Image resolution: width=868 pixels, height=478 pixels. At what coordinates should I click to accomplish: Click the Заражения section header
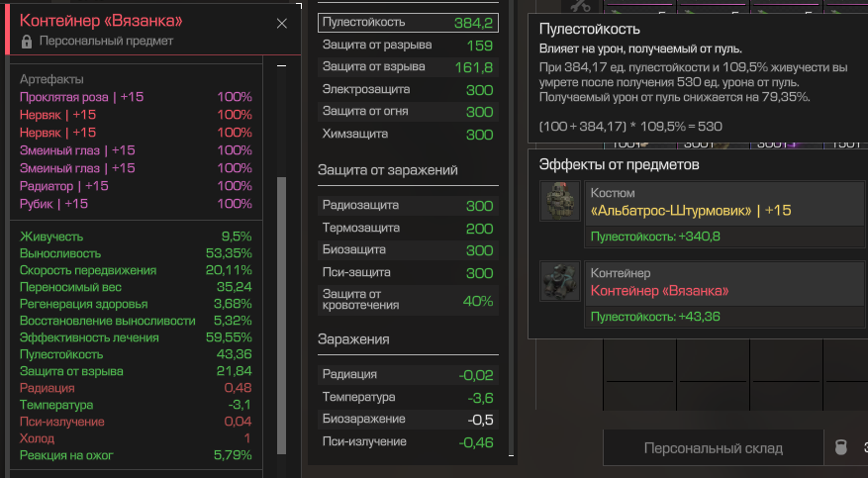(353, 339)
